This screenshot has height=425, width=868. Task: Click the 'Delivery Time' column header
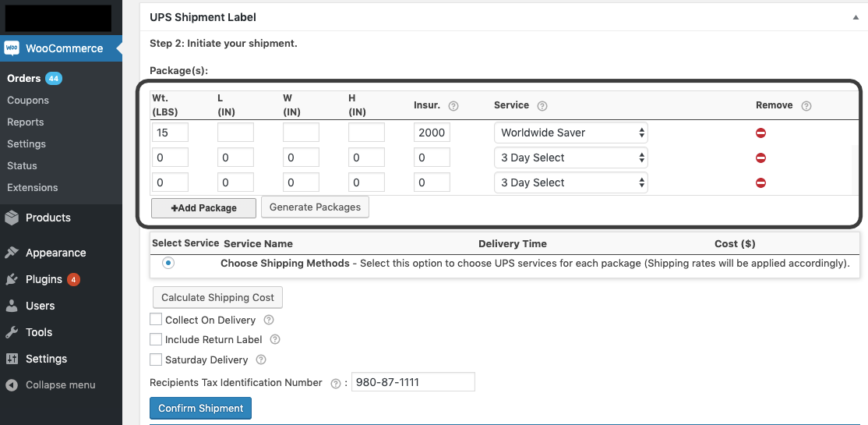513,244
